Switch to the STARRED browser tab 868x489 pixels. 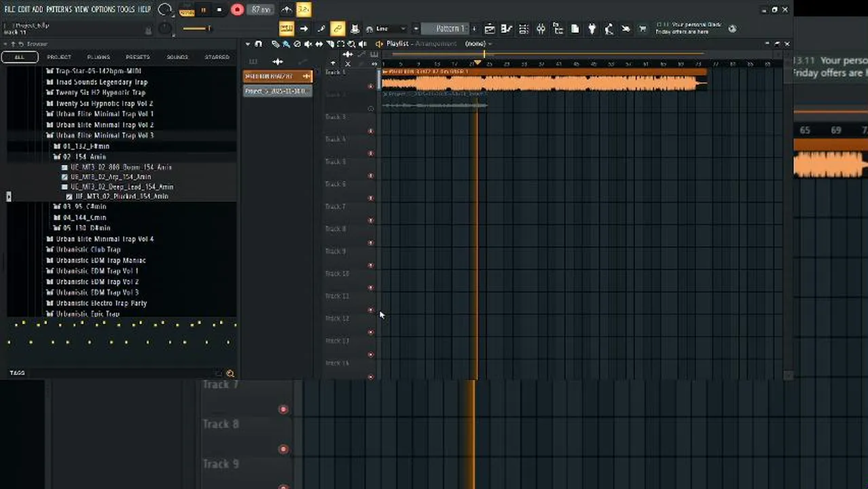click(x=217, y=57)
